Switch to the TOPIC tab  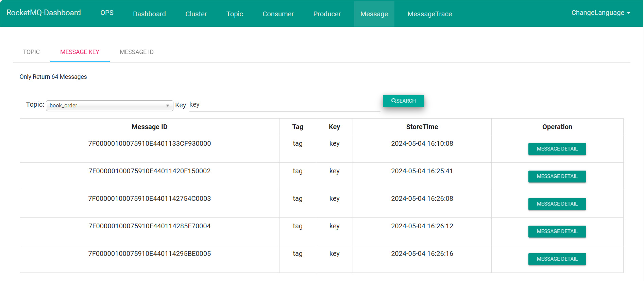31,52
